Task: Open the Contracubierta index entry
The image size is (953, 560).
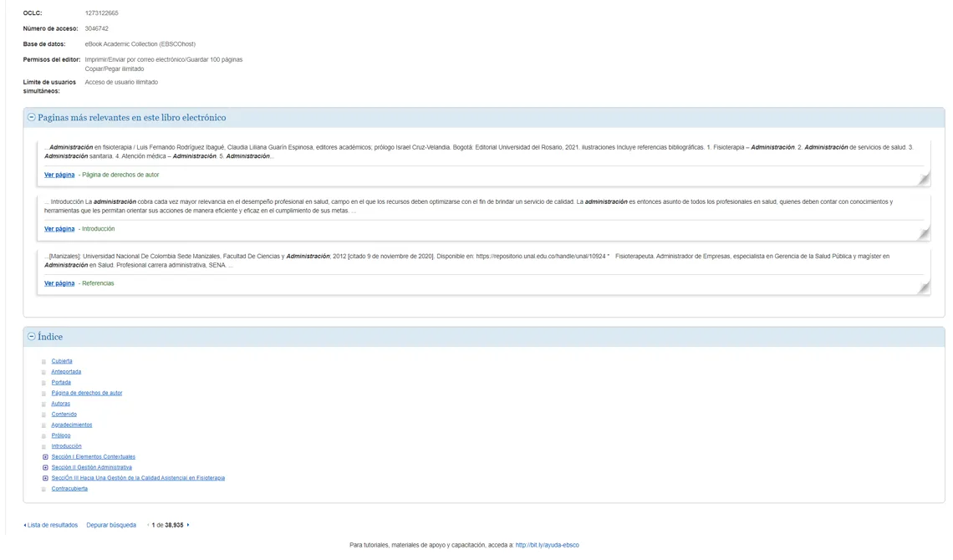Action: 69,488
